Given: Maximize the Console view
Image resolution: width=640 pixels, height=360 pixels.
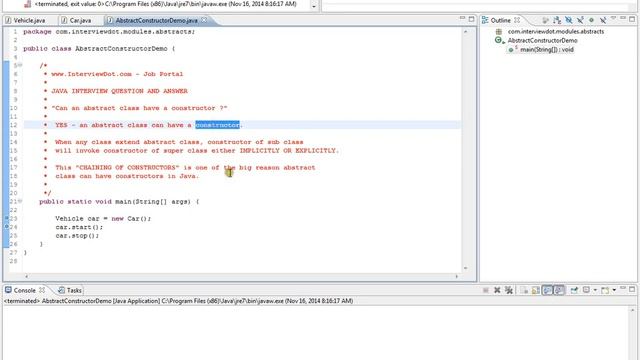Looking at the screenshot, I should pyautogui.click(x=632, y=289).
